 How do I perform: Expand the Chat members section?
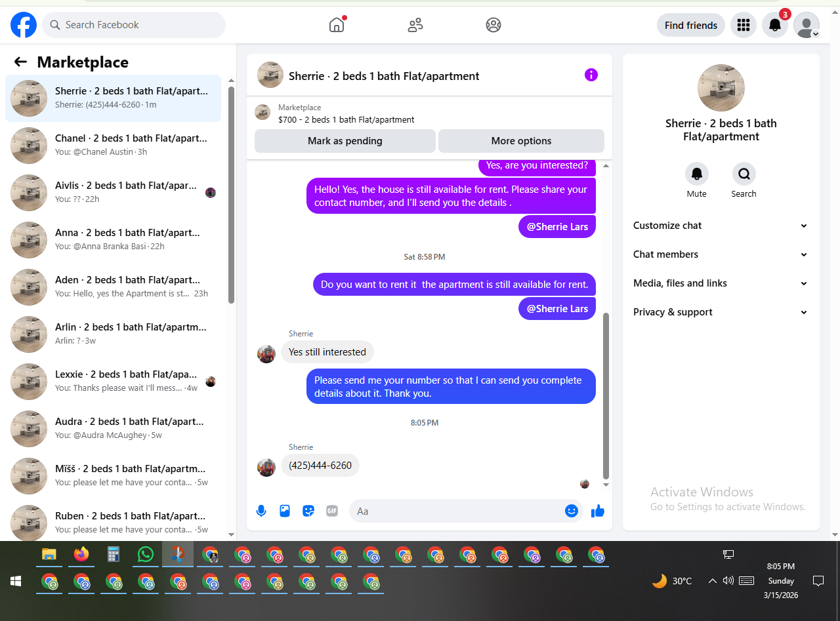[721, 254]
